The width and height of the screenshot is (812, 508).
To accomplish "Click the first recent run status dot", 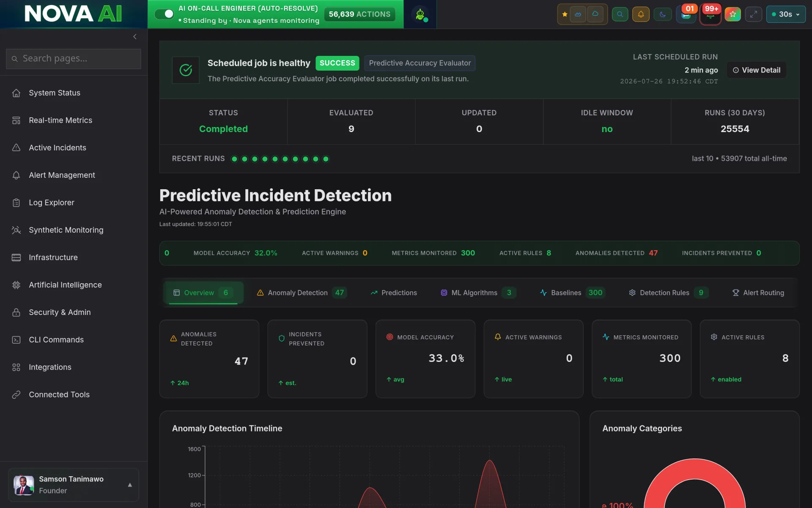I will coord(234,159).
